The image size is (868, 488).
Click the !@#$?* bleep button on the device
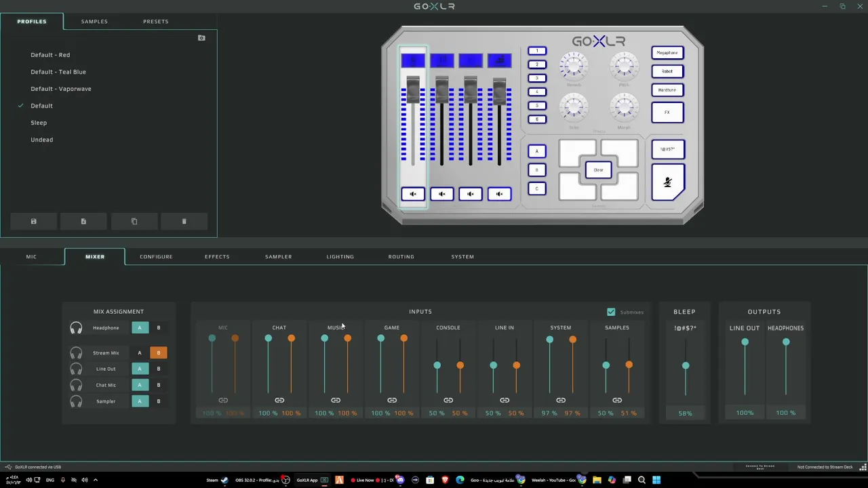coord(668,149)
